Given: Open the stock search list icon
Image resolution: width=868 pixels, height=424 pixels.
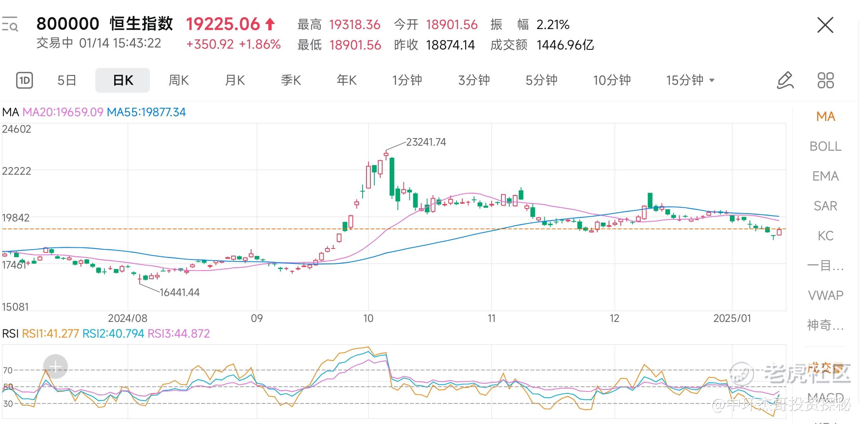Looking at the screenshot, I should click(10, 24).
